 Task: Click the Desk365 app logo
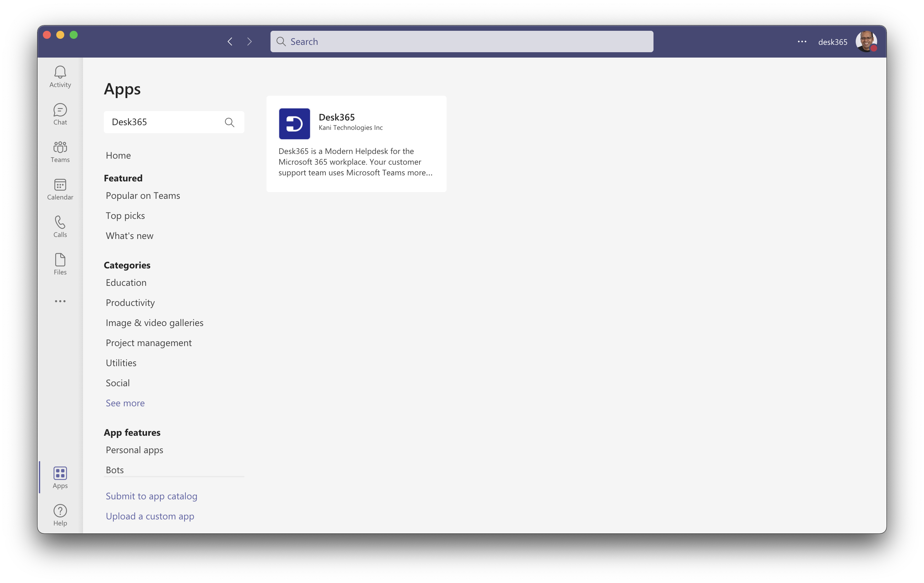294,123
